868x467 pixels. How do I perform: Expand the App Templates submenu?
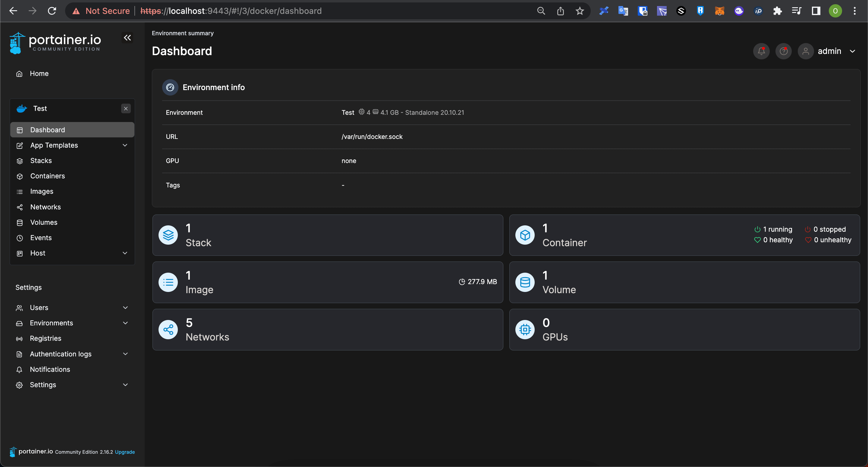125,145
